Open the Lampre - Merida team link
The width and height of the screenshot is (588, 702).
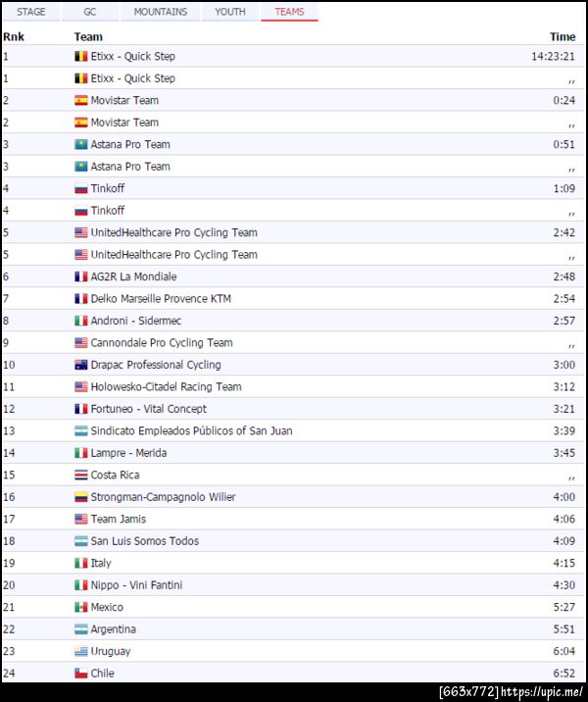point(128,453)
